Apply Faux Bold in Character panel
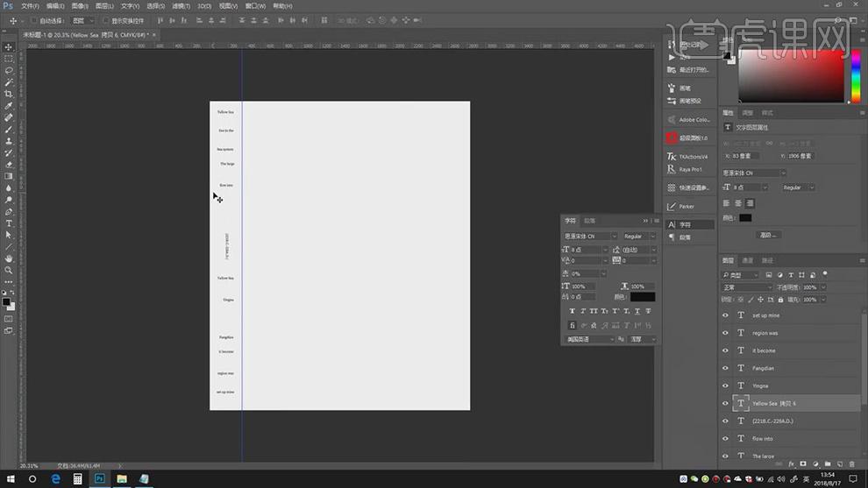The height and width of the screenshot is (488, 868). coord(572,311)
